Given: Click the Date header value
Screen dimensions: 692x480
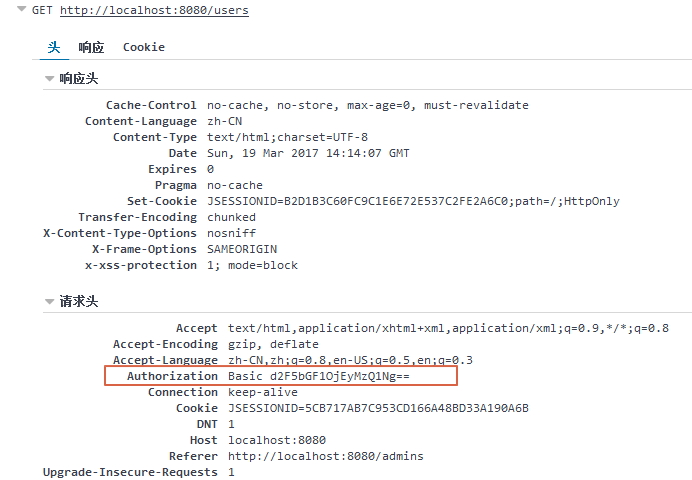Looking at the screenshot, I should coord(308,153).
